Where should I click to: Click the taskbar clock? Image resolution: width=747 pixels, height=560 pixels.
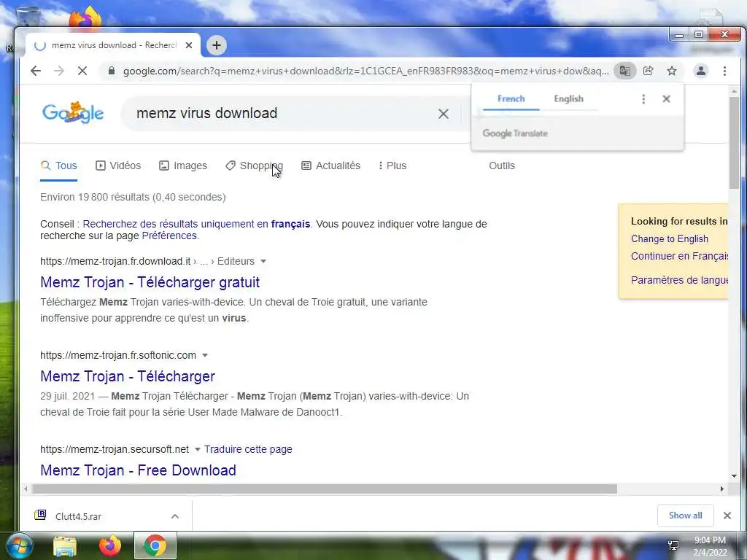pos(710,546)
